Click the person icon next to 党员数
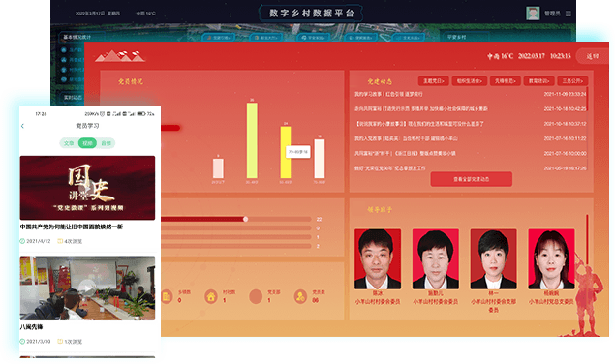 coord(300,296)
